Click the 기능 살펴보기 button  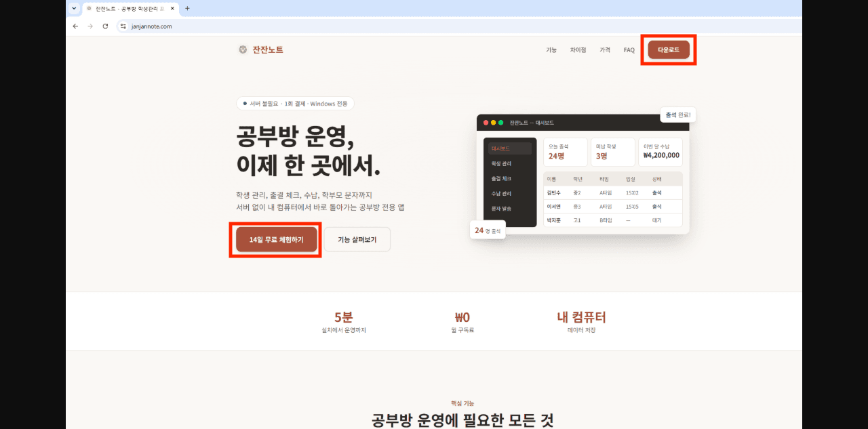point(357,239)
